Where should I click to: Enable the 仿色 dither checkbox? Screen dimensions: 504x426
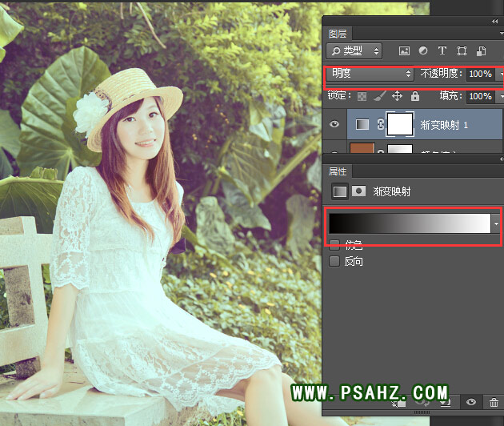click(x=334, y=243)
